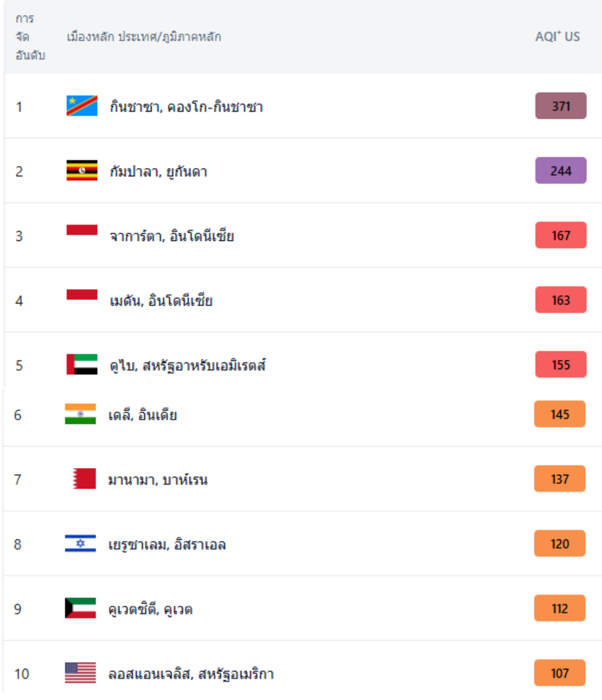Open the กัมปาลา, ยูกันดา city link
602x700 pixels.
159,172
